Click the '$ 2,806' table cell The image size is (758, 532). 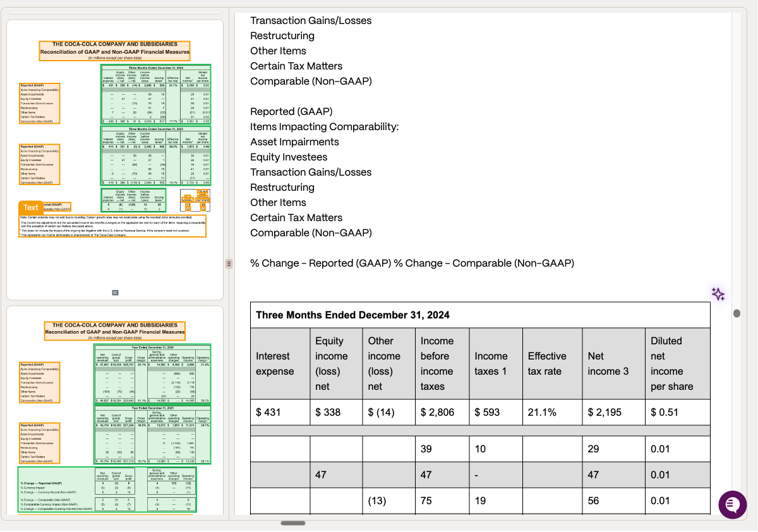pyautogui.click(x=442, y=412)
